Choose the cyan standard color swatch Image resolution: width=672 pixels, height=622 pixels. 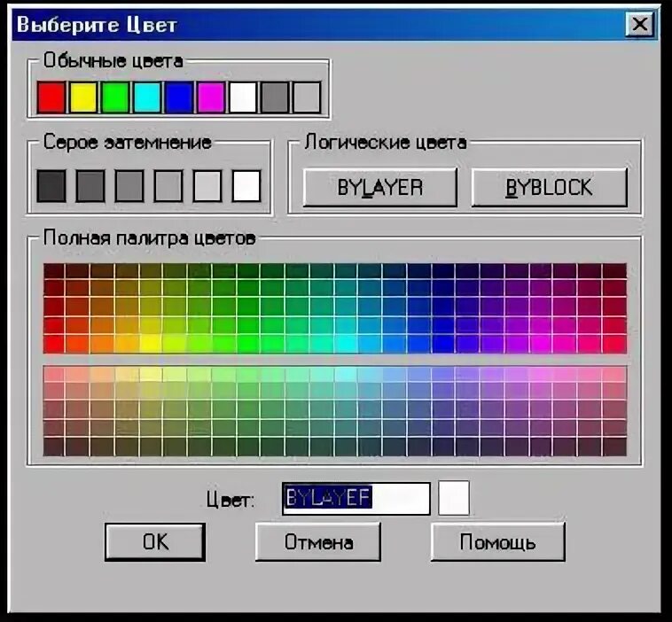(x=147, y=97)
